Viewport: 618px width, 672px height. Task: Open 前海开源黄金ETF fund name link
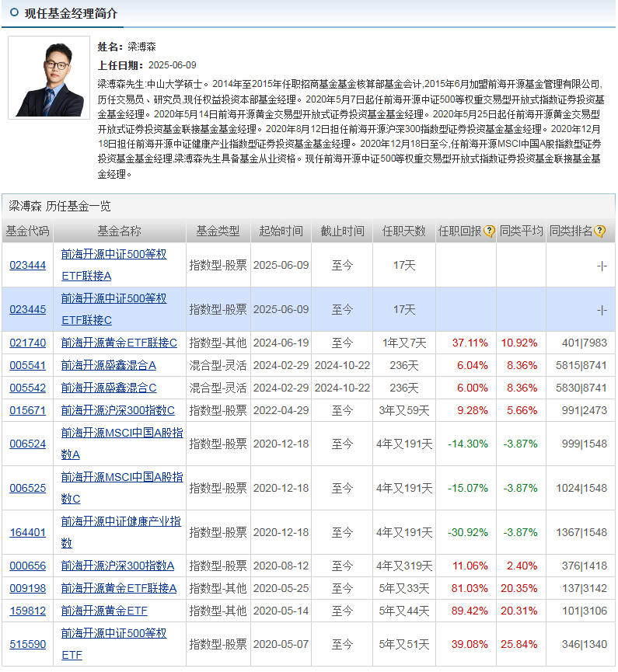tap(104, 611)
